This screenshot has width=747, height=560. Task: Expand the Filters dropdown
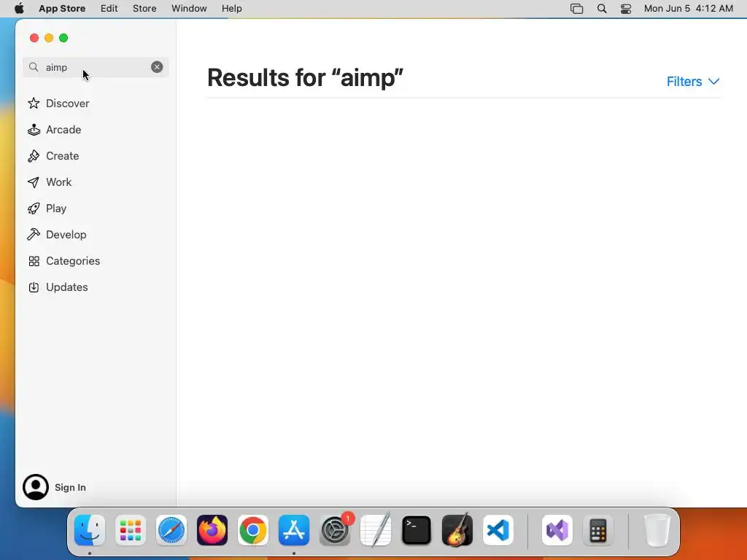tap(693, 82)
